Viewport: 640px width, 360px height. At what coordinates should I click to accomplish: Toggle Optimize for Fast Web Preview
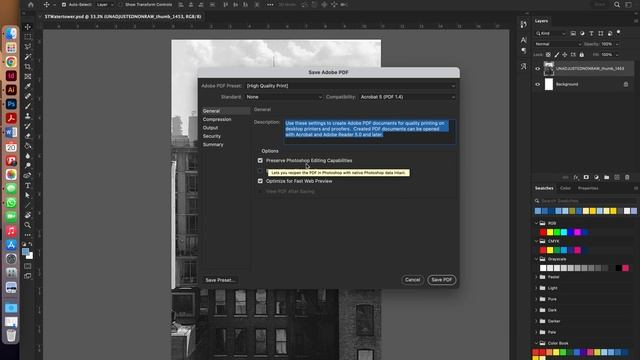(x=260, y=181)
